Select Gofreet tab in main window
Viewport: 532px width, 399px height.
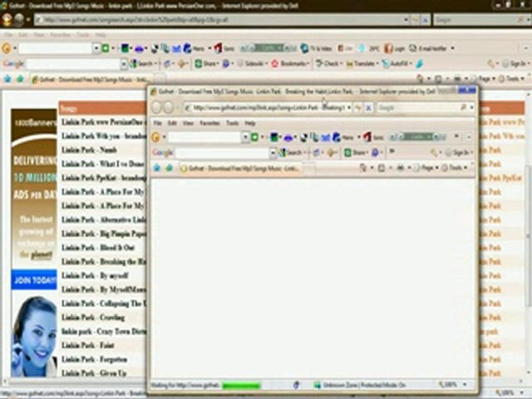tap(91, 80)
